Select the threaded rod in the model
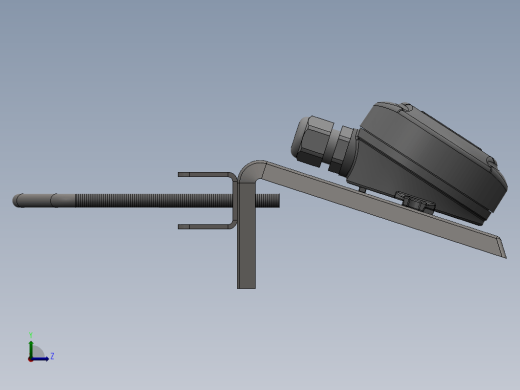Viewport: 520px width, 390px height. click(x=146, y=200)
